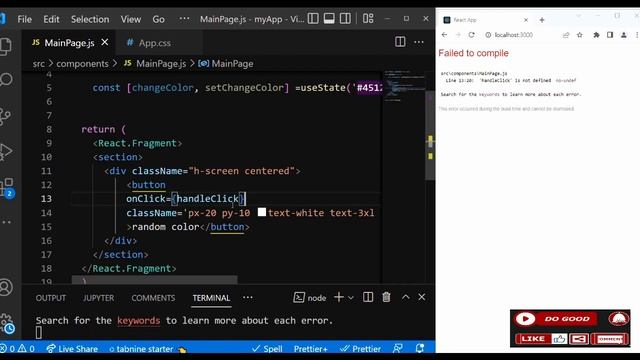
Task: Click the code minimap preview
Action: (404, 87)
